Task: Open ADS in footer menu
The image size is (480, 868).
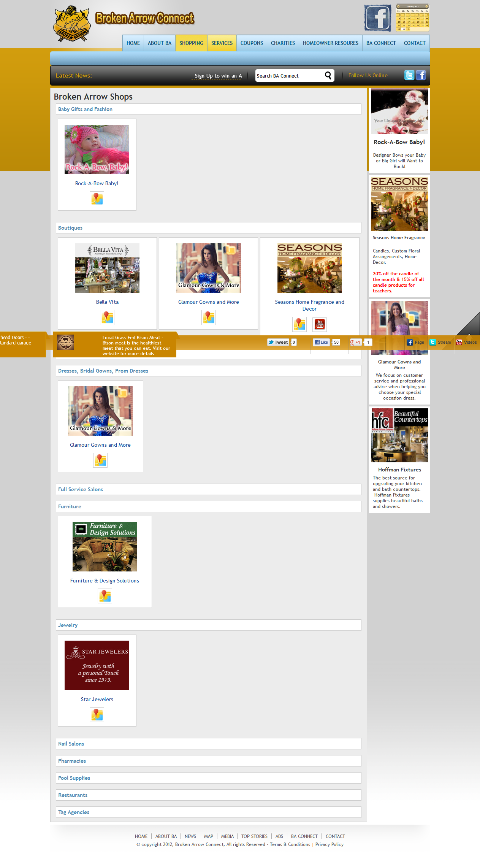Action: [x=279, y=836]
